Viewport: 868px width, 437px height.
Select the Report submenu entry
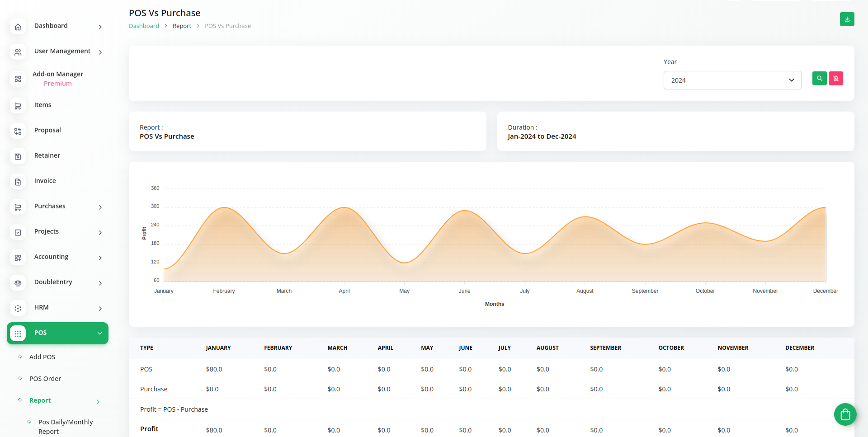(40, 400)
